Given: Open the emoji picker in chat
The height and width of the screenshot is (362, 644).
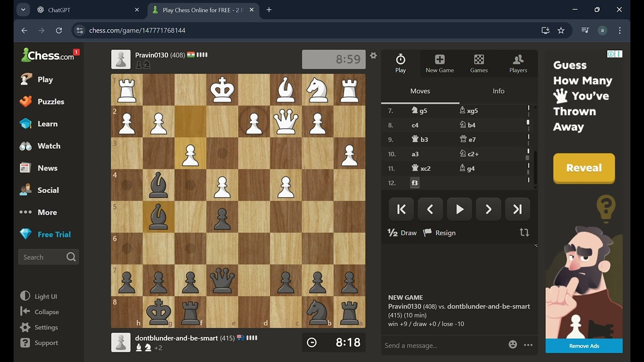Looking at the screenshot, I should pos(513,344).
